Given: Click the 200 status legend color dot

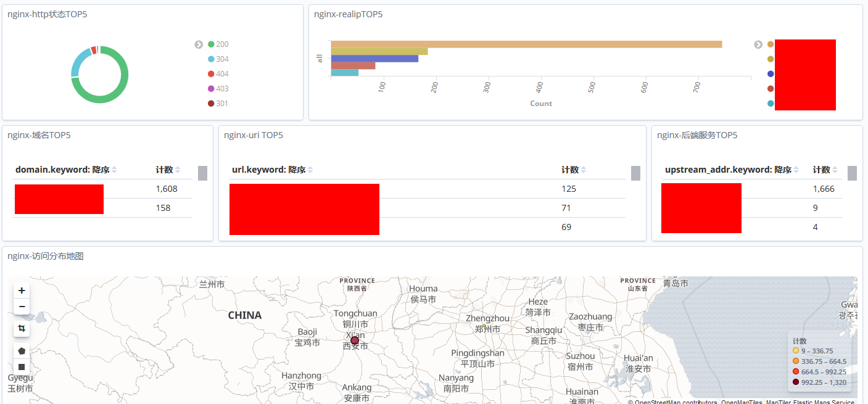Looking at the screenshot, I should pos(211,44).
